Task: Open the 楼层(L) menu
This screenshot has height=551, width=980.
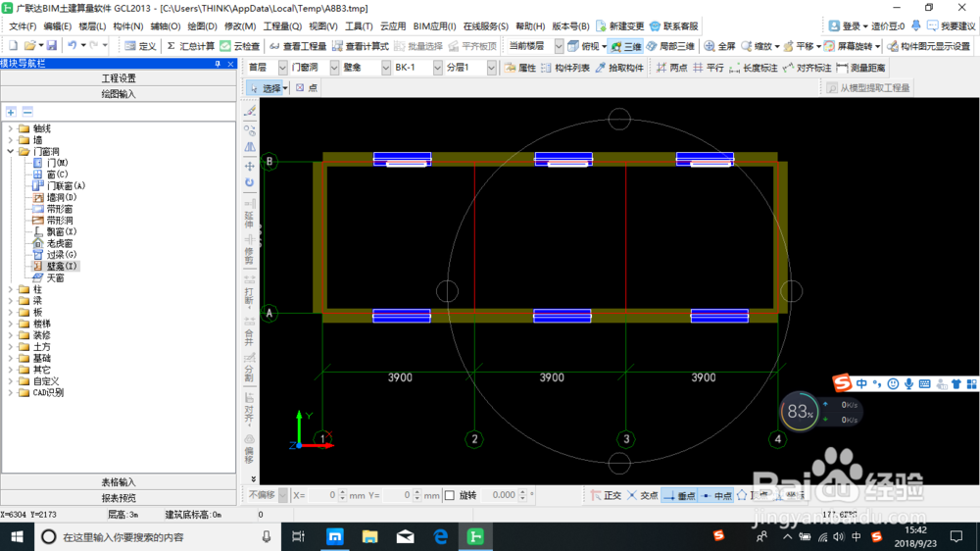Action: pyautogui.click(x=92, y=26)
